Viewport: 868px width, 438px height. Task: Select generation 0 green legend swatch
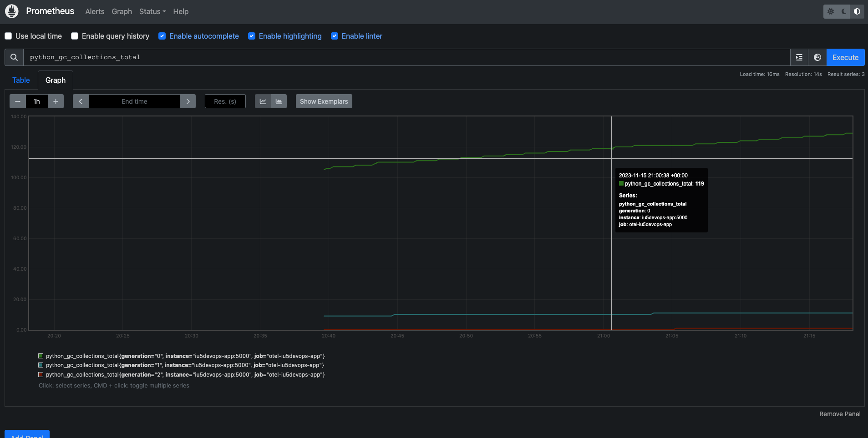(x=41, y=356)
